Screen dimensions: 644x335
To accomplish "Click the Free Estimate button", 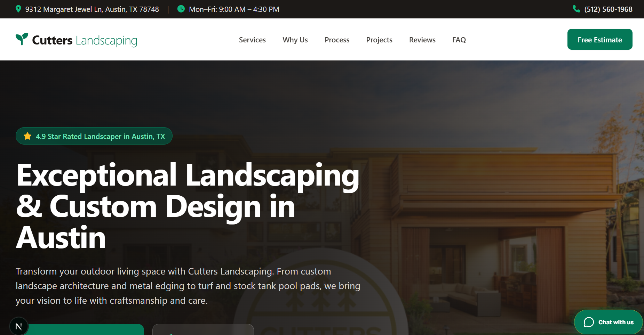I will click(600, 39).
